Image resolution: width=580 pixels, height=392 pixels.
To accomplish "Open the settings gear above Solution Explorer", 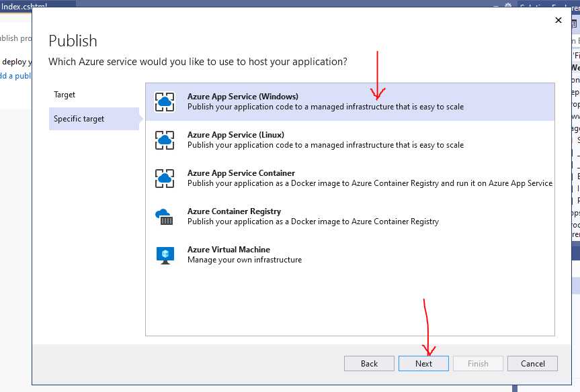I will [508, 5].
